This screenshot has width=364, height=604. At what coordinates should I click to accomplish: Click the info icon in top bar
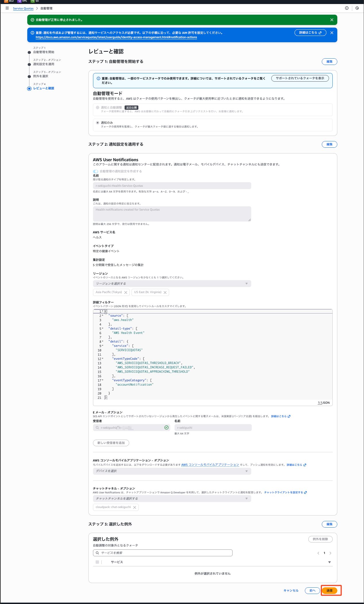click(x=346, y=8)
